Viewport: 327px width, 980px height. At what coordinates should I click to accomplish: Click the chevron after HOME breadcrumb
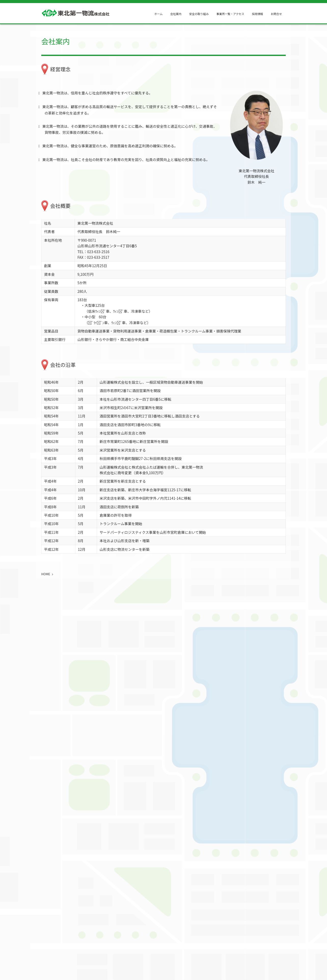click(x=52, y=574)
